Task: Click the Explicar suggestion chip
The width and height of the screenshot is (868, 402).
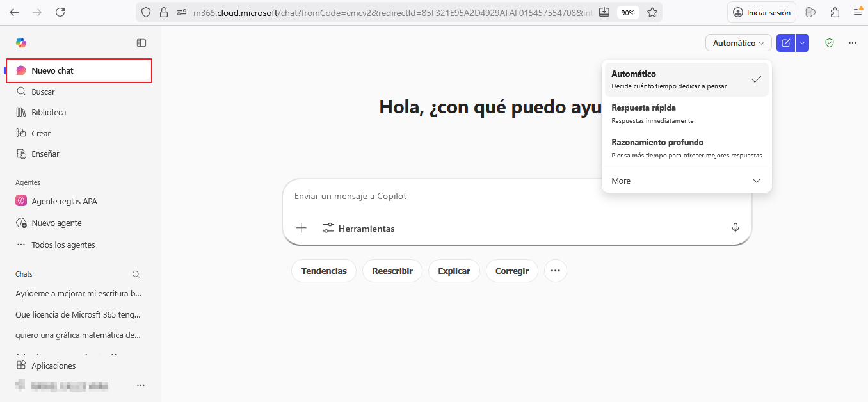Action: 454,271
